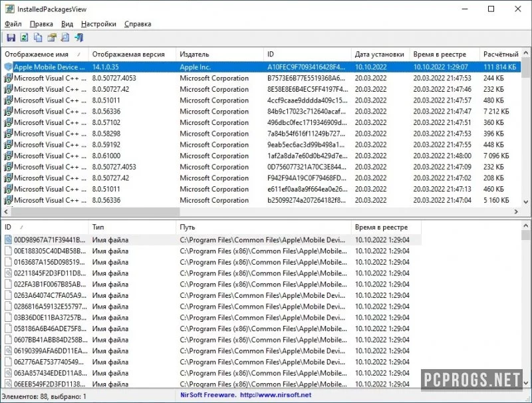This screenshot has height=403, width=532.
Task: Sort by the Отображаемая версия column header
Action: [x=132, y=55]
